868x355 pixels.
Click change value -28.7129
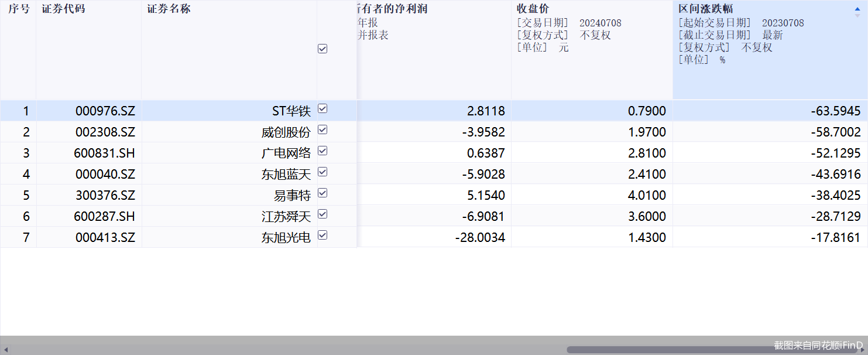pos(836,217)
